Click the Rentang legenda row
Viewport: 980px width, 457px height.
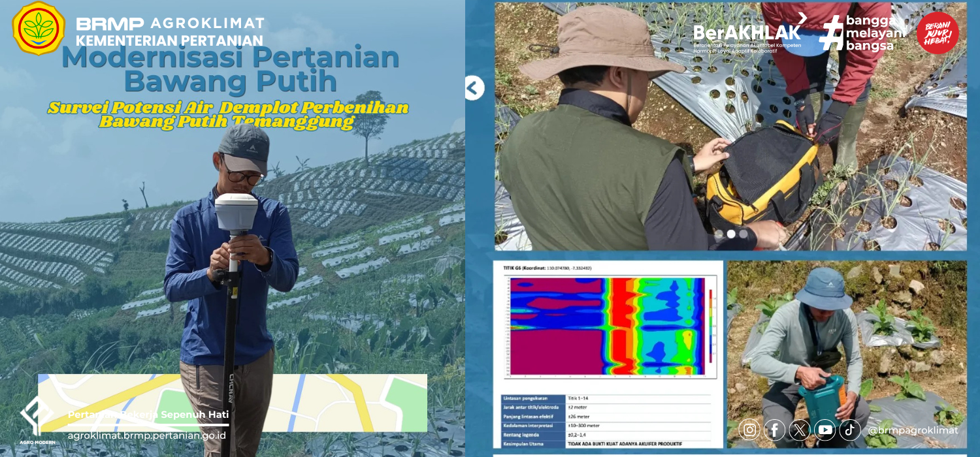tap(606, 435)
